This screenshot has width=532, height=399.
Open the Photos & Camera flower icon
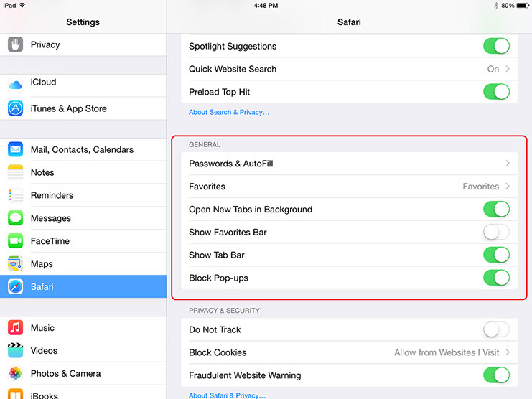click(15, 373)
